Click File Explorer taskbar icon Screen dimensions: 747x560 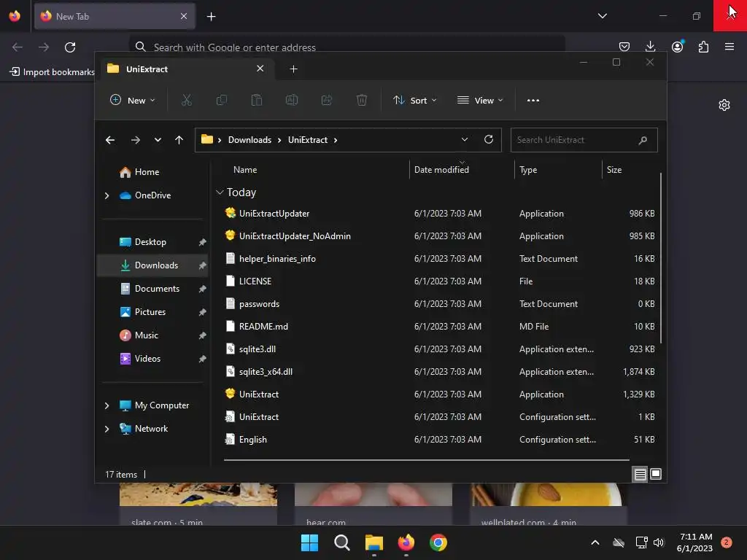click(374, 542)
